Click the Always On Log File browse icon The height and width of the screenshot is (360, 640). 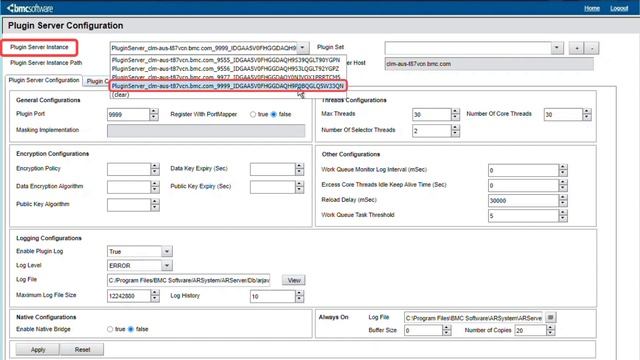pos(550,318)
